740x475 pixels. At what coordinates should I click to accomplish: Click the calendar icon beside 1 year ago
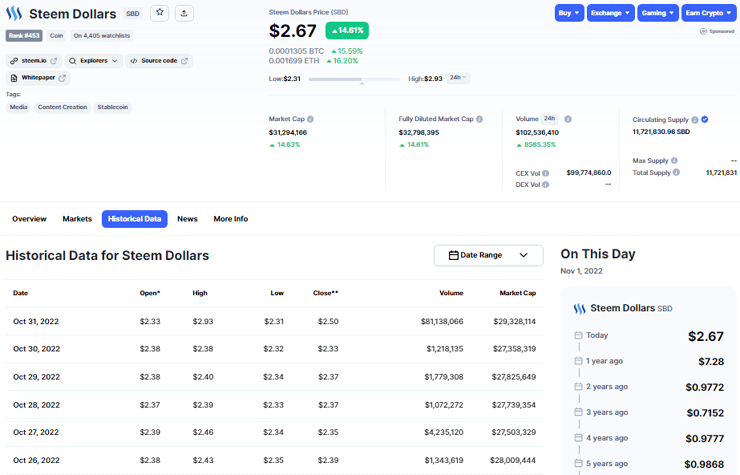578,361
